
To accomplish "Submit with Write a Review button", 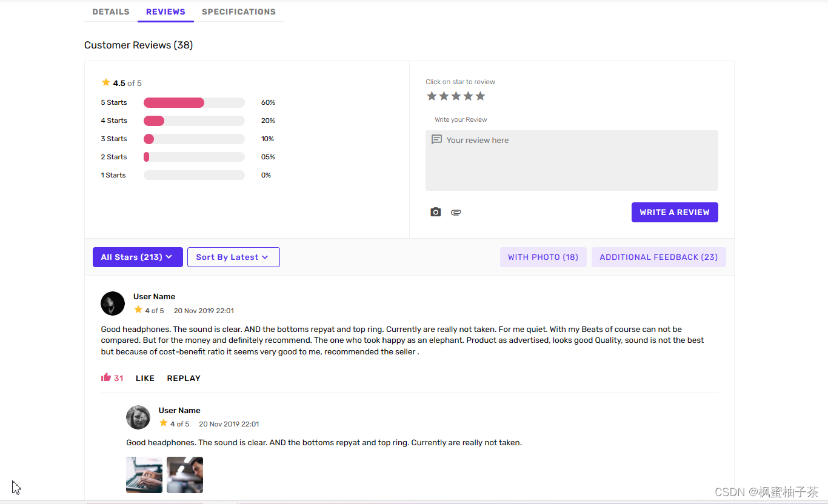I will click(x=675, y=212).
